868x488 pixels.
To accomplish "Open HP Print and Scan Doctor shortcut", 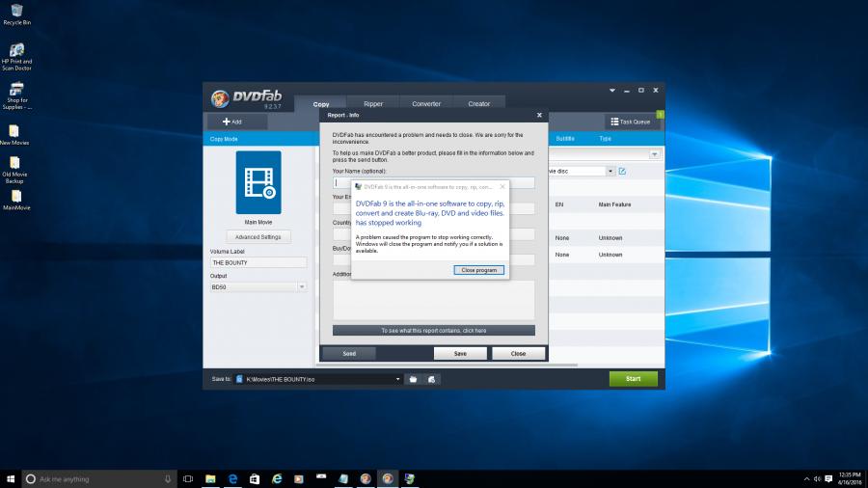I will coord(16,57).
